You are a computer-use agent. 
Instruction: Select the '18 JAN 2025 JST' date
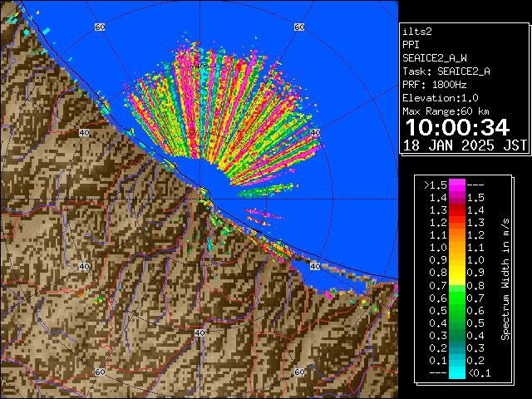tap(465, 145)
